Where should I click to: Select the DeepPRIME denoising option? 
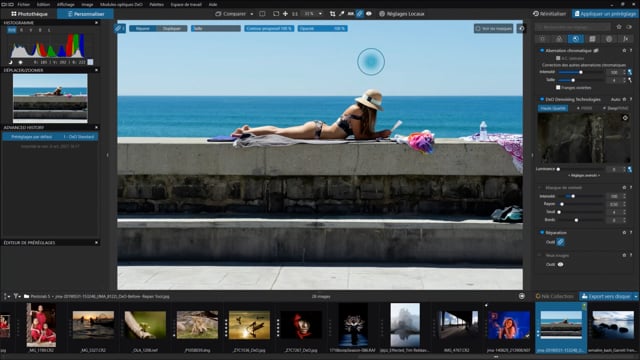coord(616,108)
